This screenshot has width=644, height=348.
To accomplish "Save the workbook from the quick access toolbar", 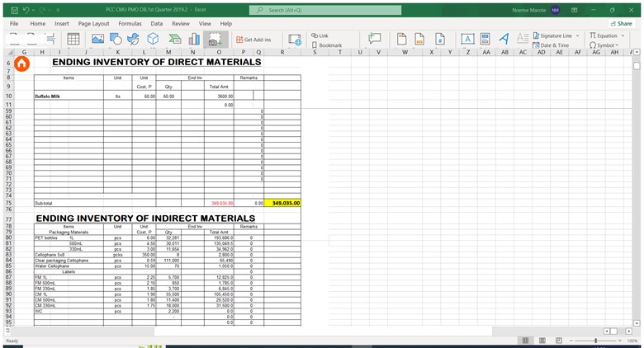I will 14,10.
